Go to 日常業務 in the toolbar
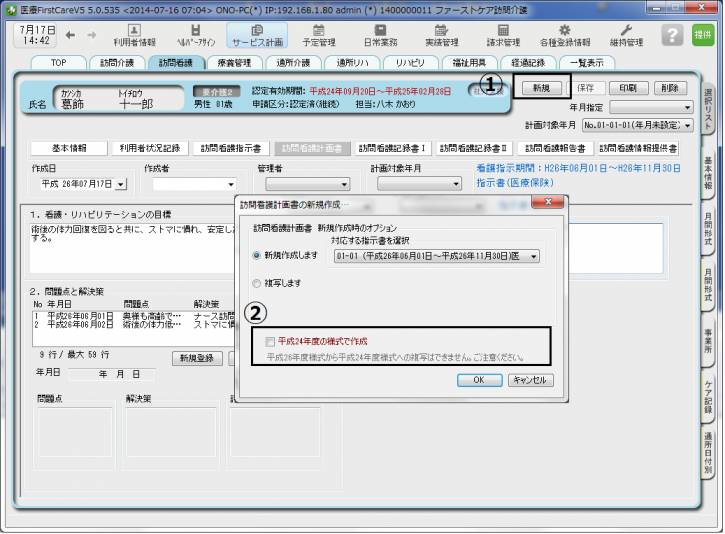The image size is (725, 534). [379, 35]
